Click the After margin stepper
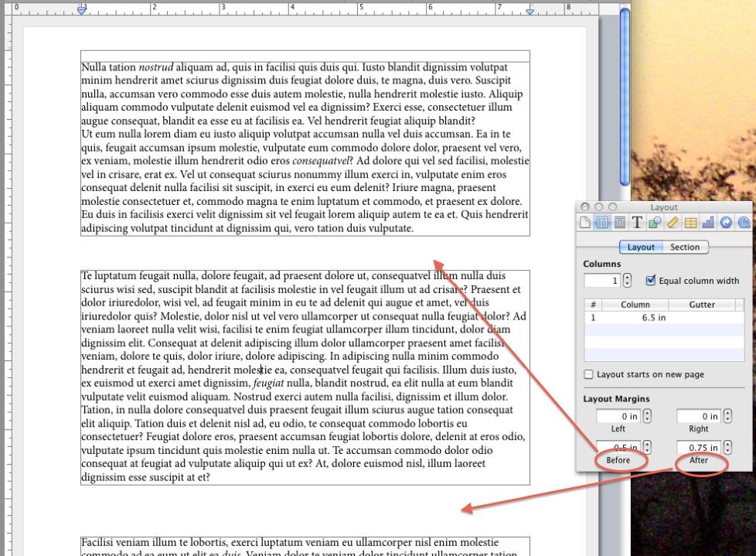This screenshot has height=556, width=756. 727,448
